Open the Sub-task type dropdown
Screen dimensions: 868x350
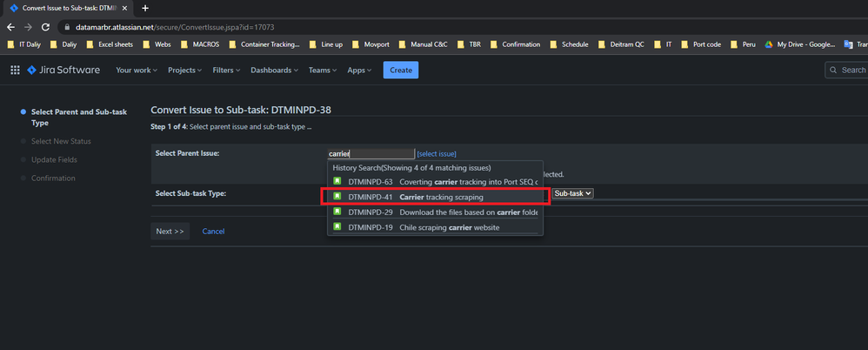572,193
